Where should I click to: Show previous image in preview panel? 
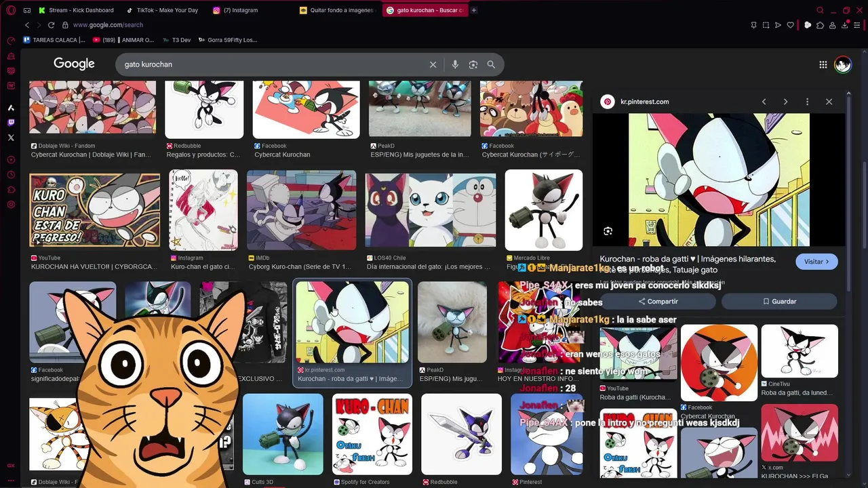point(764,102)
